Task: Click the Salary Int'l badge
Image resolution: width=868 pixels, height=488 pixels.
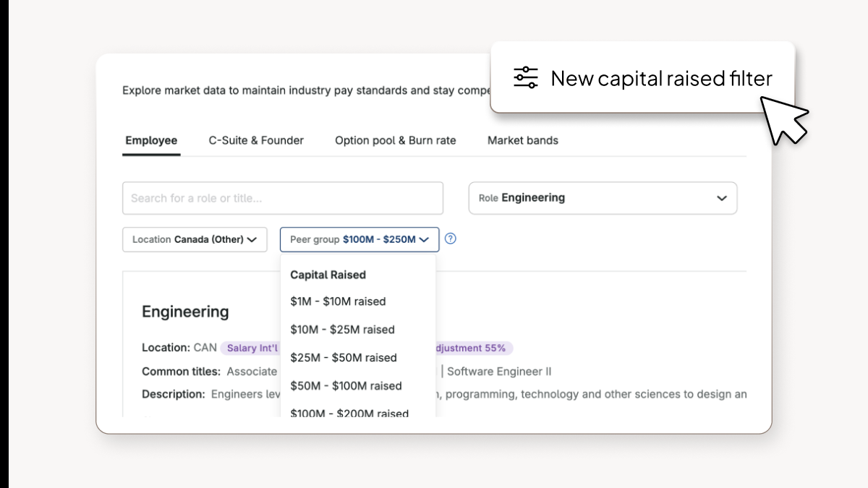Action: (x=251, y=348)
